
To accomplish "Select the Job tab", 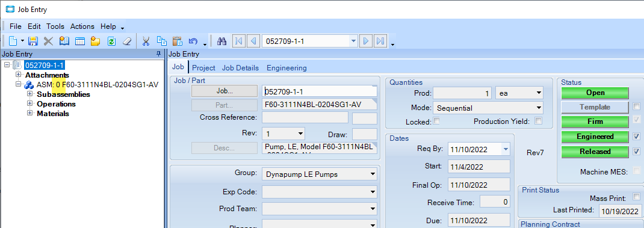I will coord(178,67).
